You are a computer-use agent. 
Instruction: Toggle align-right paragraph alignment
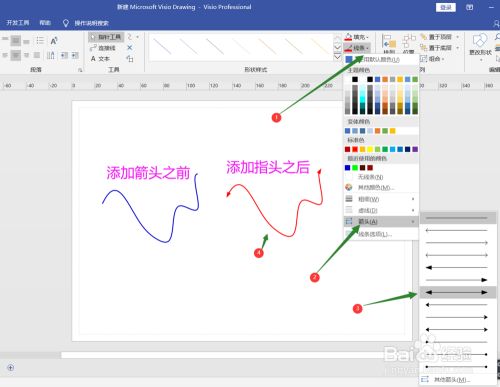pos(26,55)
